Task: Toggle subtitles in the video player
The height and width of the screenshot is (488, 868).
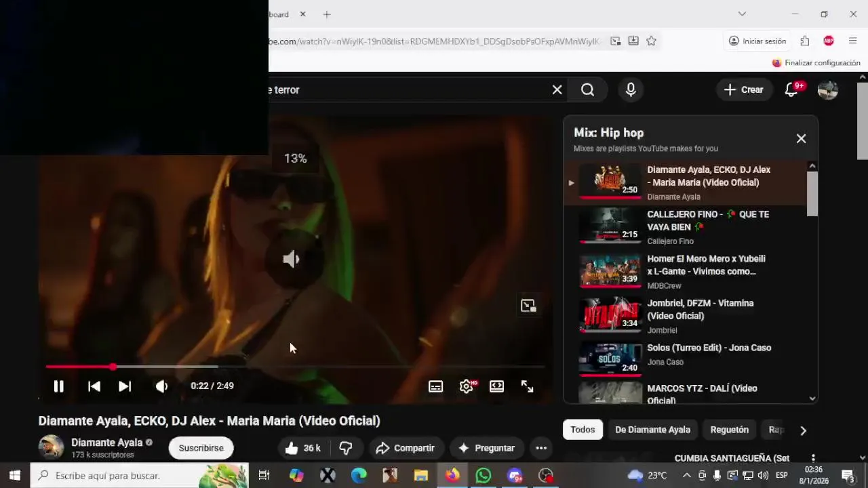Action: pos(435,386)
